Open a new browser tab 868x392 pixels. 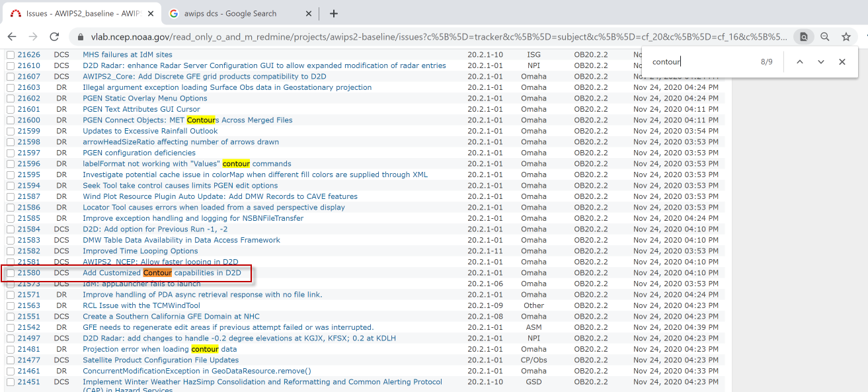click(x=334, y=13)
